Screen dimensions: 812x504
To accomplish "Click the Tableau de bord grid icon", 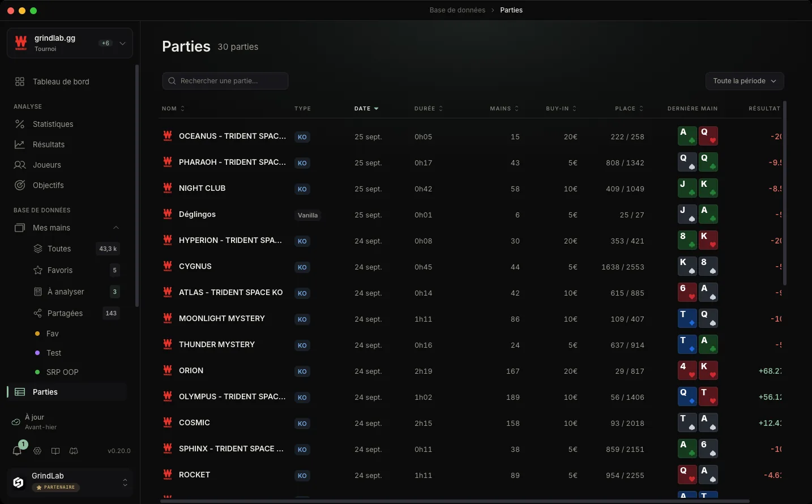I will click(x=20, y=82).
